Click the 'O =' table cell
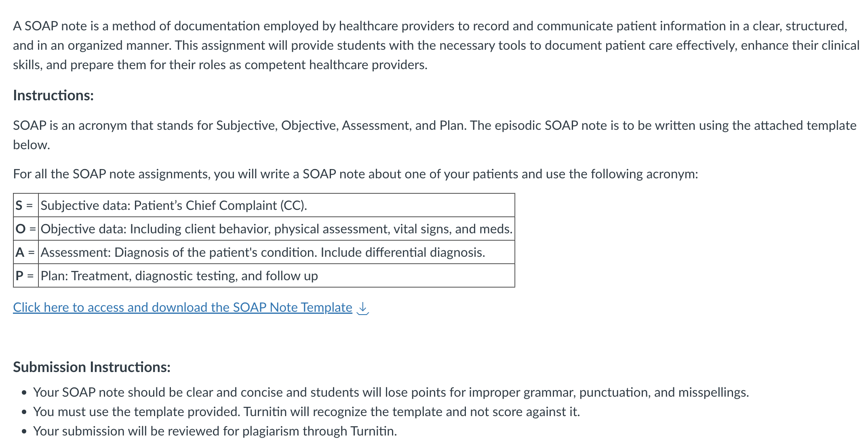Image resolution: width=868 pixels, height=444 pixels. pyautogui.click(x=26, y=229)
